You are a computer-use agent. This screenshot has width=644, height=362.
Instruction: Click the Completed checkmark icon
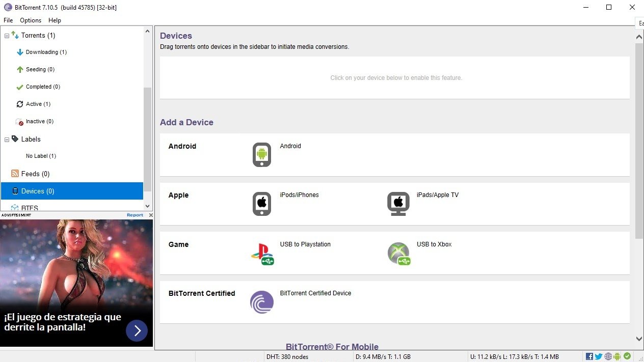click(20, 87)
